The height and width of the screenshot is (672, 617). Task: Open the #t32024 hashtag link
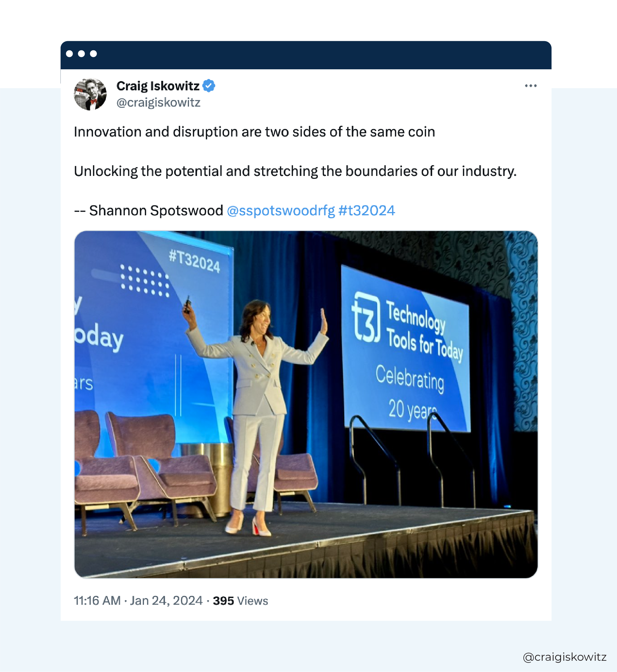[367, 211]
